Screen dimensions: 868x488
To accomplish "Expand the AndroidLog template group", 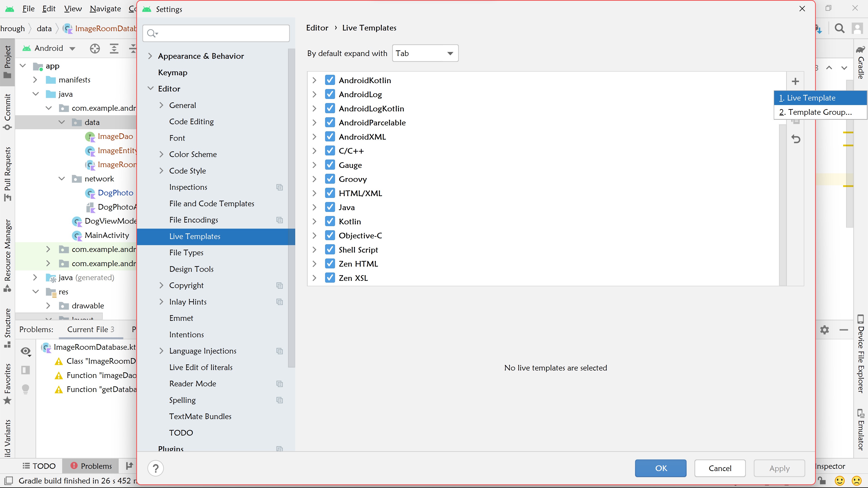I will [314, 94].
